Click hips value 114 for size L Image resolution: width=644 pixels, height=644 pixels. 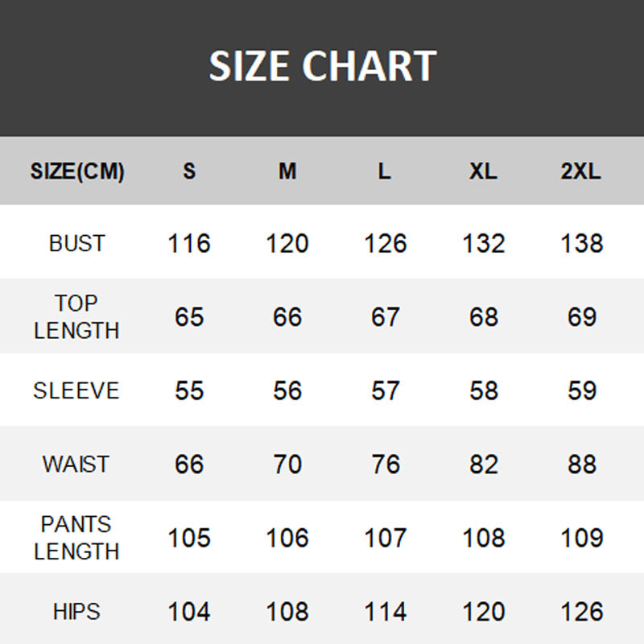386,612
